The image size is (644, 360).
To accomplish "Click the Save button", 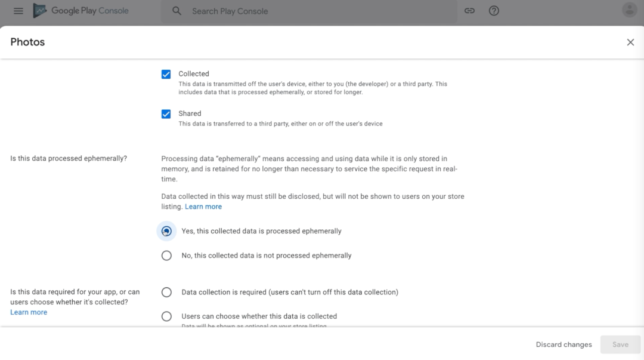I will point(620,344).
